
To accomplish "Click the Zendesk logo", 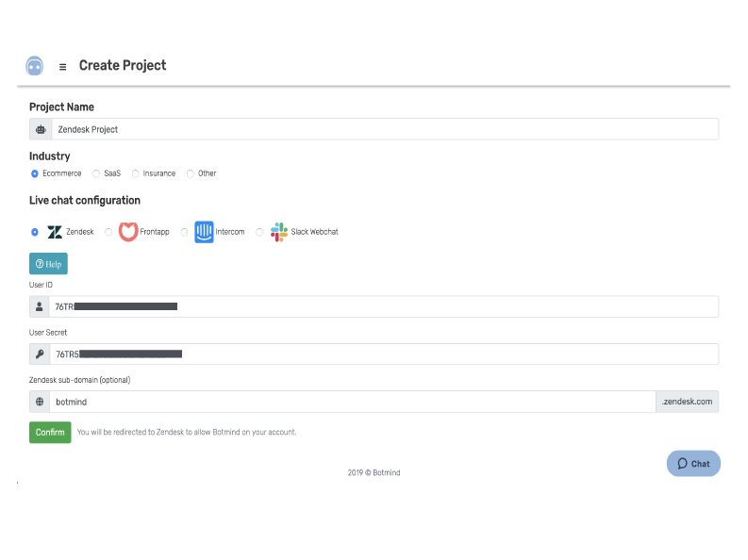I will tap(55, 232).
